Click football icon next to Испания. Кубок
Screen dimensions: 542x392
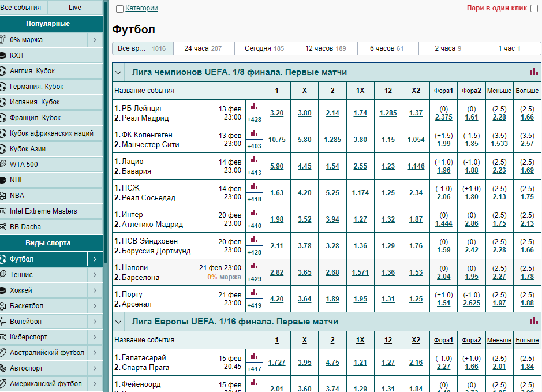(3, 102)
